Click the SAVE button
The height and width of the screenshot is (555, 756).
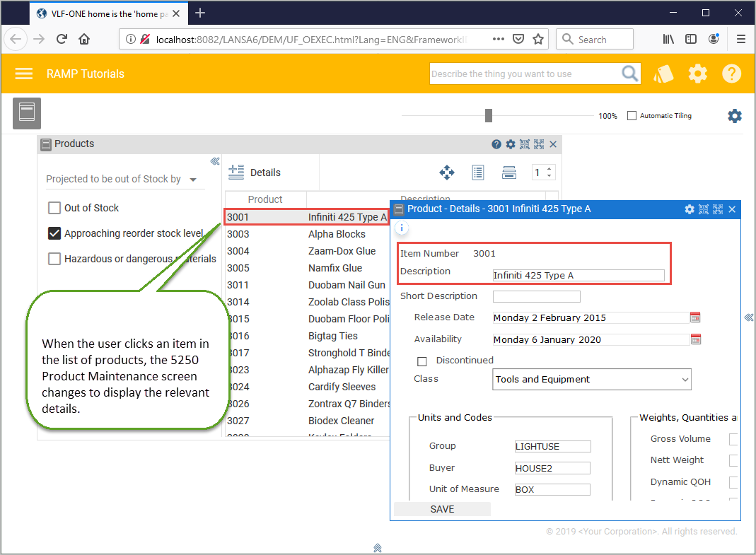point(442,509)
